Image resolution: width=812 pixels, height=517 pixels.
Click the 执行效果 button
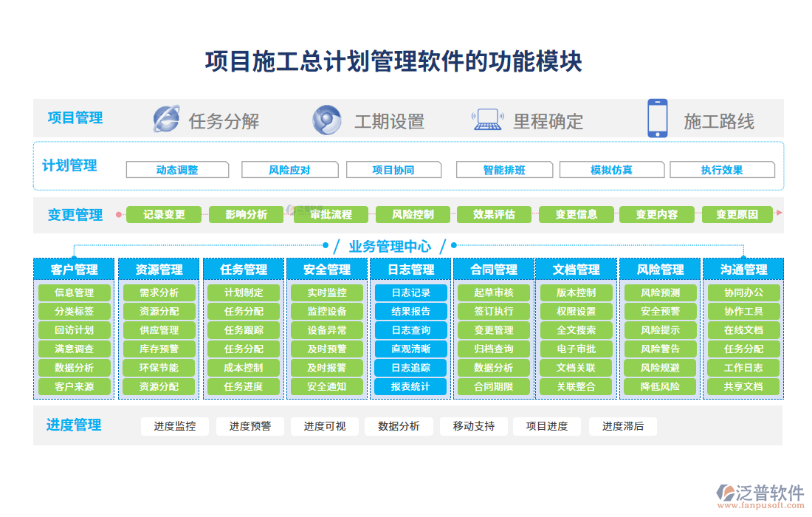tap(723, 169)
